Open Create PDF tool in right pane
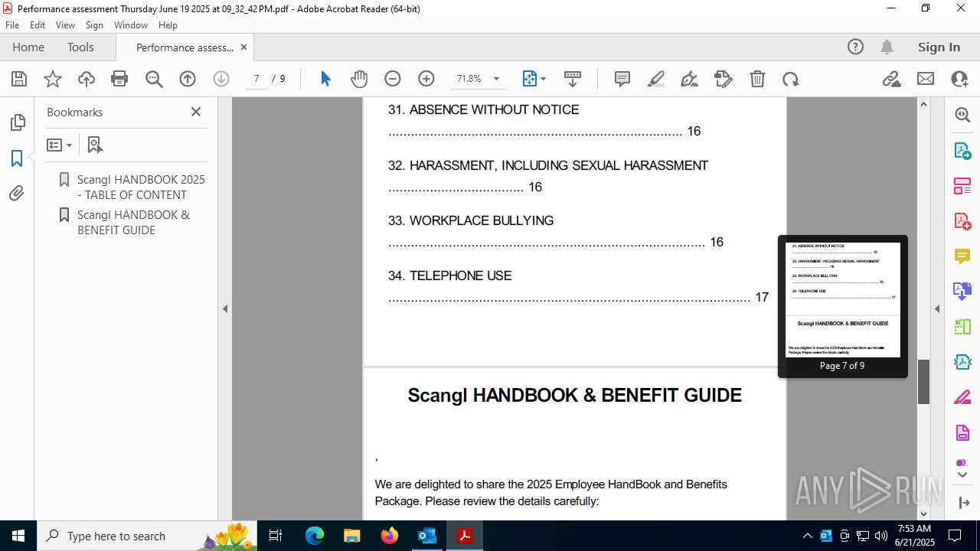The width and height of the screenshot is (980, 551). click(962, 221)
